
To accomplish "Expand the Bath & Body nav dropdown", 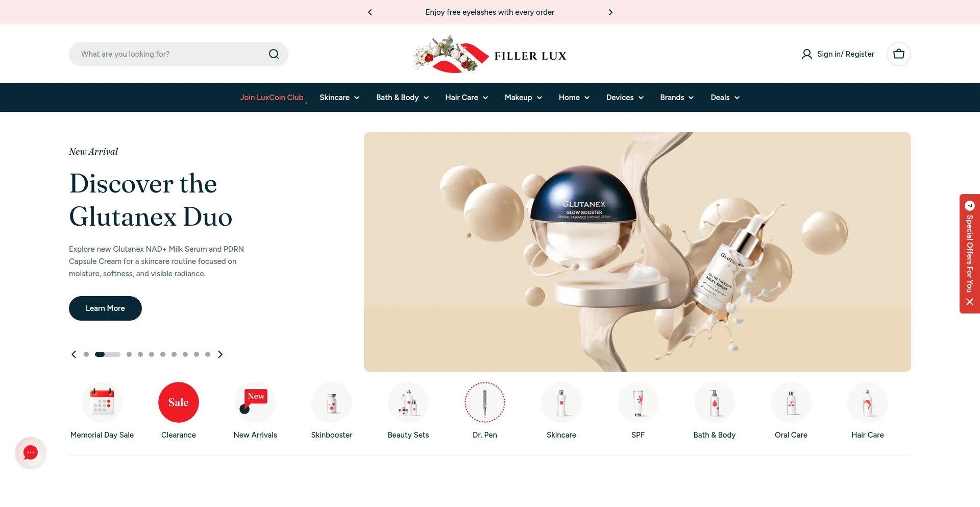I will [402, 98].
